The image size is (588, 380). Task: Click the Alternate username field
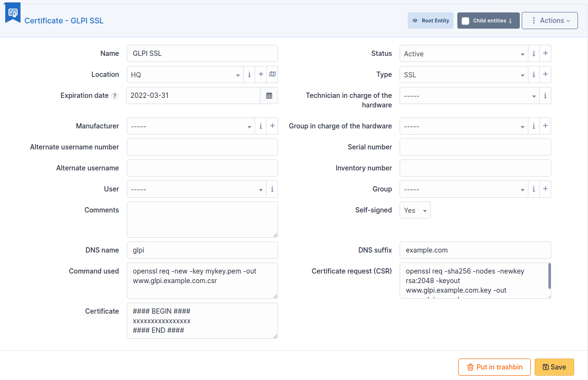202,168
